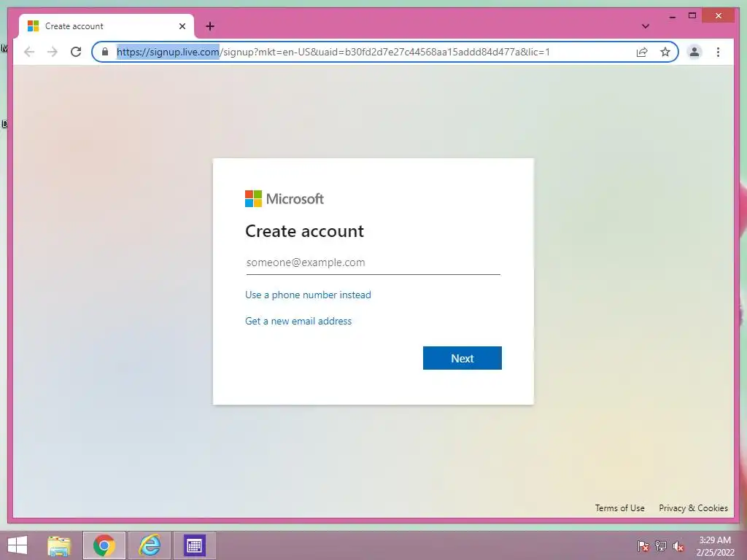Click the browser back arrow

(x=29, y=52)
